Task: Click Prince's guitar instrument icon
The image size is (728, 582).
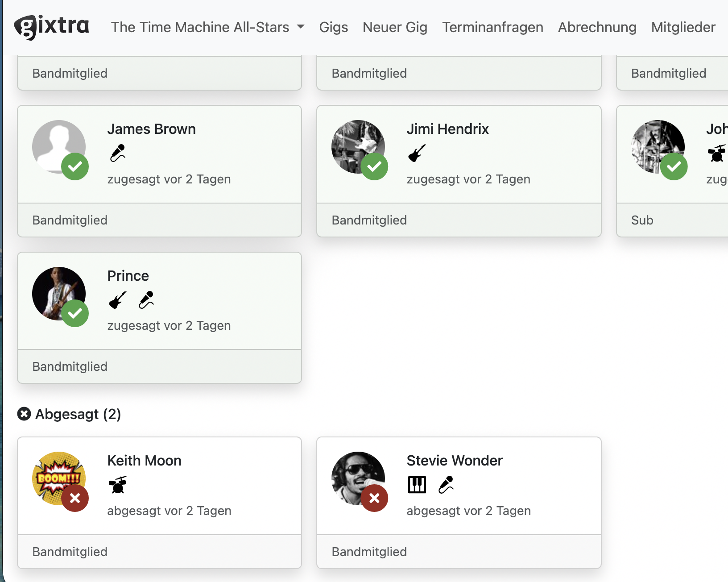Action: (x=118, y=300)
